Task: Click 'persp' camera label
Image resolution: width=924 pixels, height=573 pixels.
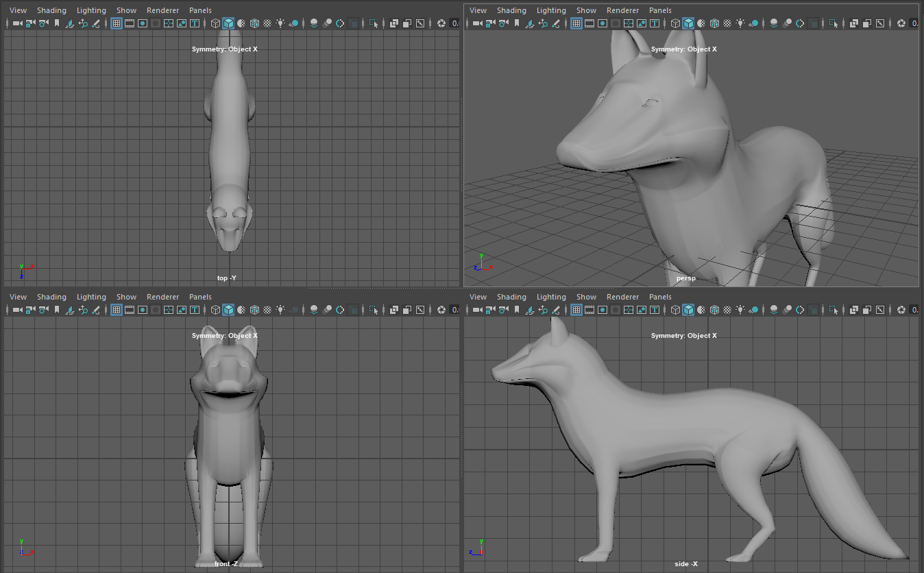Action: (x=686, y=278)
